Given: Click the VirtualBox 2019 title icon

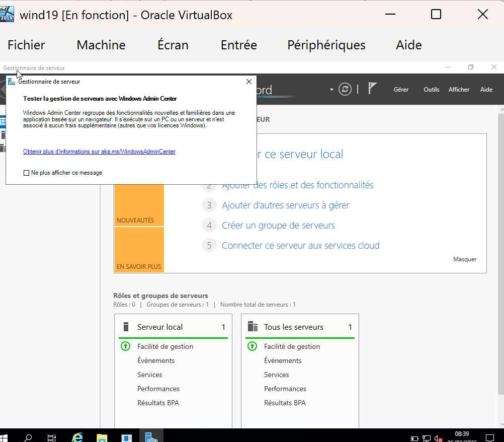Looking at the screenshot, I should click(x=7, y=14).
